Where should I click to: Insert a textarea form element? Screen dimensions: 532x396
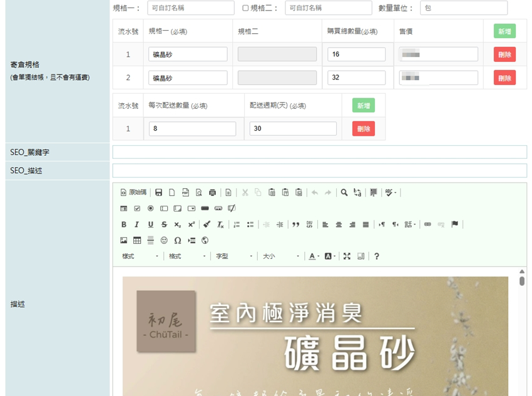(x=178, y=208)
